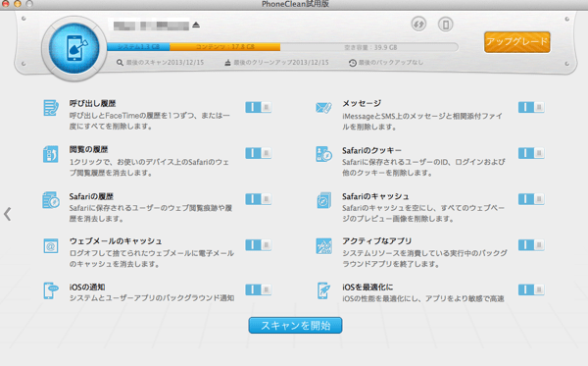This screenshot has height=366, width=588.
Task: Click the phone device round icon
Action: [446, 25]
